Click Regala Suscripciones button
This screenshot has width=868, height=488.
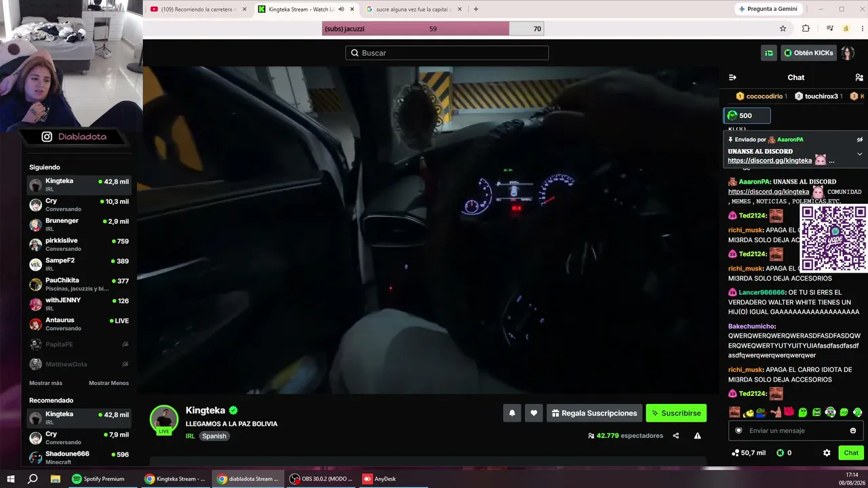coord(594,413)
